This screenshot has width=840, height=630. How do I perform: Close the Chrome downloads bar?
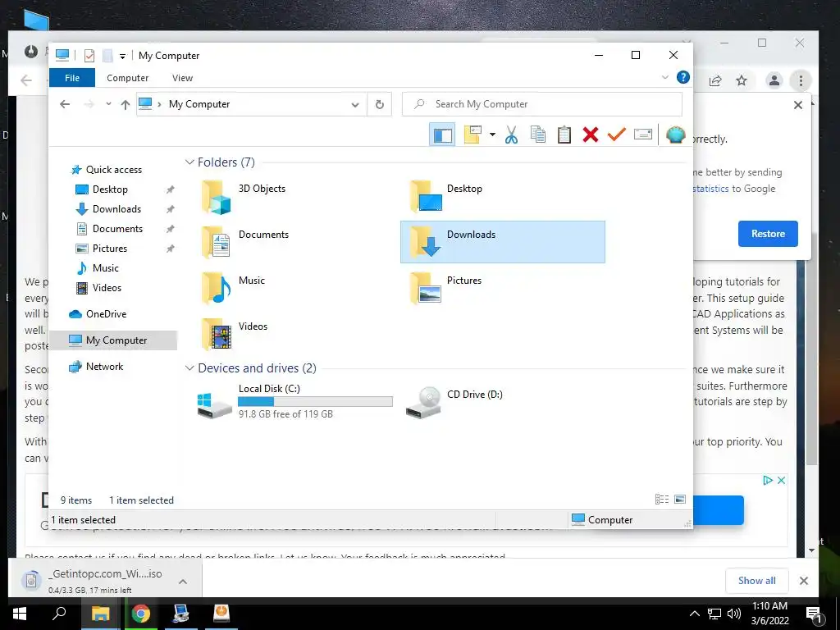[804, 581]
